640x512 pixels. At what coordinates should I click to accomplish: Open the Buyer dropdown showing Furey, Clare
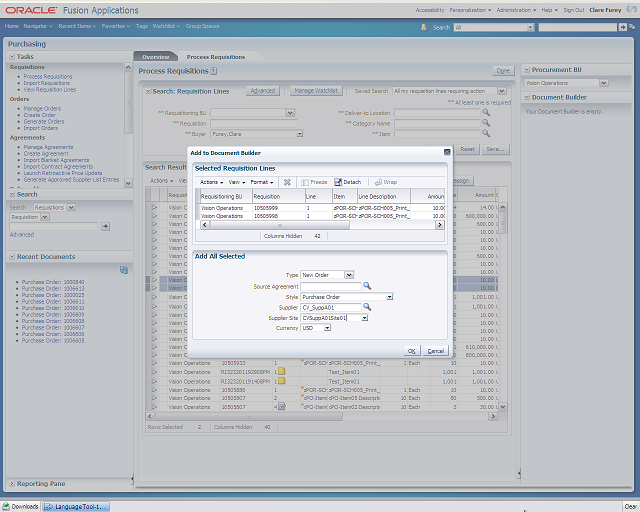point(300,134)
